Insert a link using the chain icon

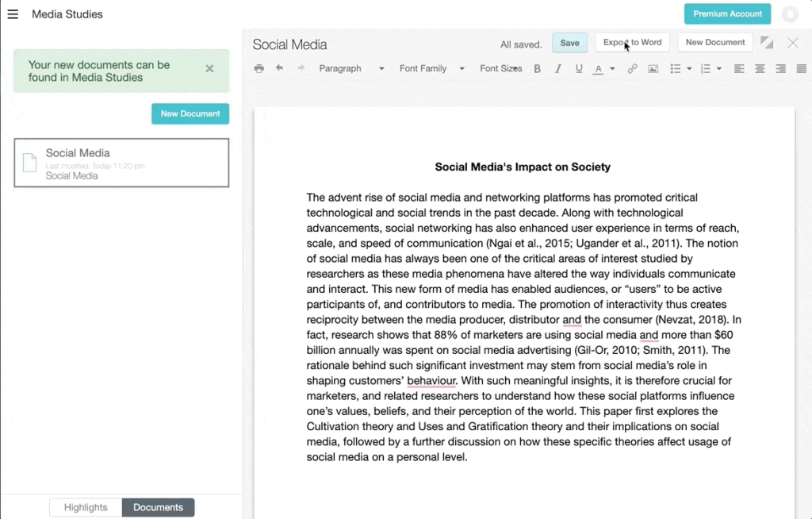tap(632, 69)
